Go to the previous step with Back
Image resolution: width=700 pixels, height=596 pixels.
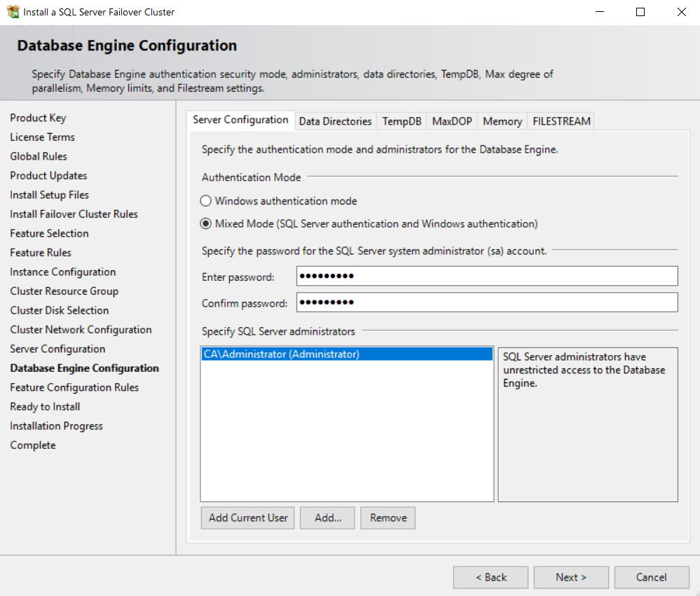490,577
